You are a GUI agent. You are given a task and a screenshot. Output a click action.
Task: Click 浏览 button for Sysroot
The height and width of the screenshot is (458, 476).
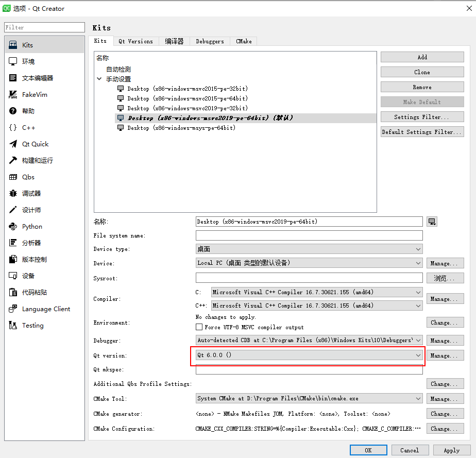445,278
